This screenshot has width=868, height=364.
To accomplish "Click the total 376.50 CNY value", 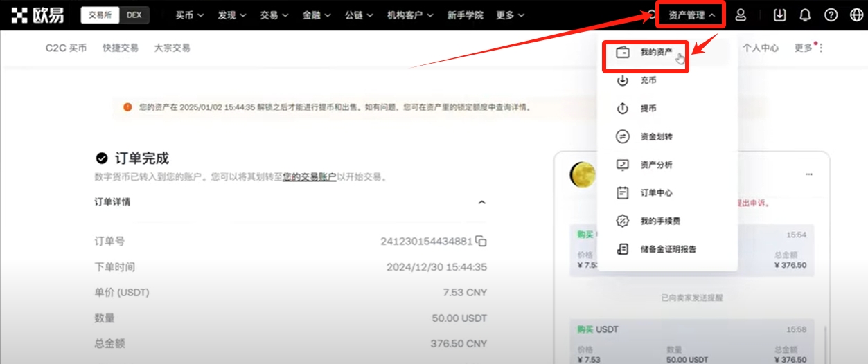I will (459, 343).
